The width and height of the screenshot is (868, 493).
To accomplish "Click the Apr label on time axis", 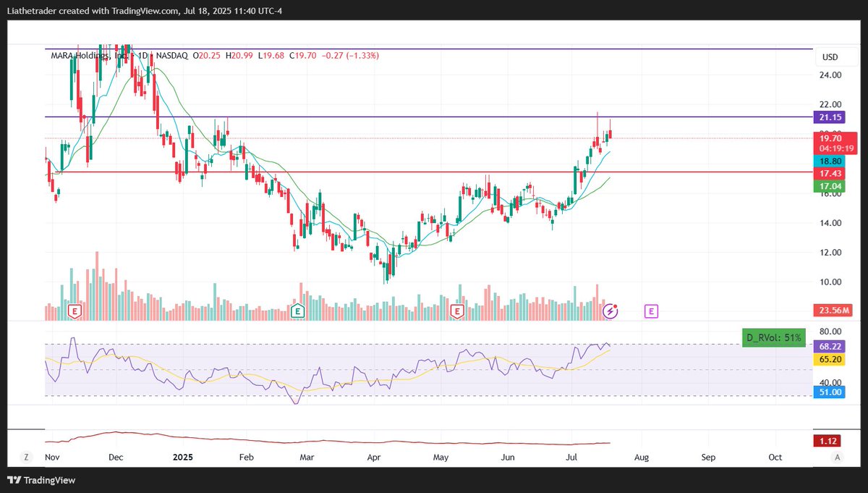I will [x=374, y=458].
